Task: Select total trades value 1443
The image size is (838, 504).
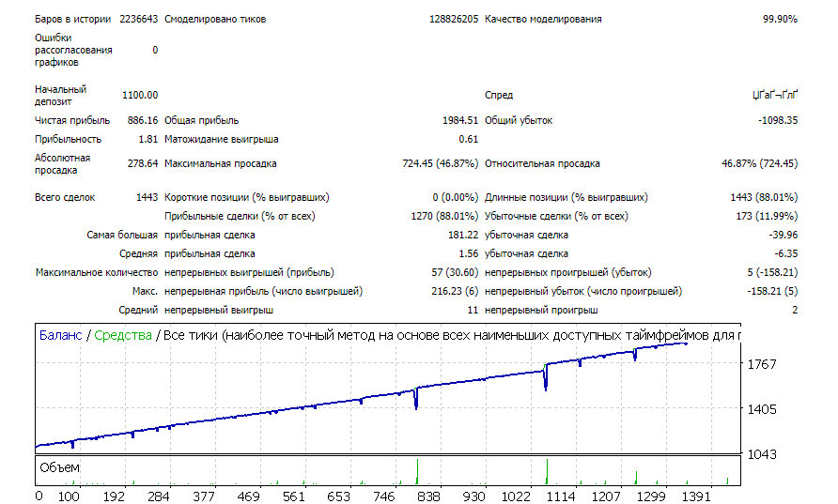Action: pos(147,197)
